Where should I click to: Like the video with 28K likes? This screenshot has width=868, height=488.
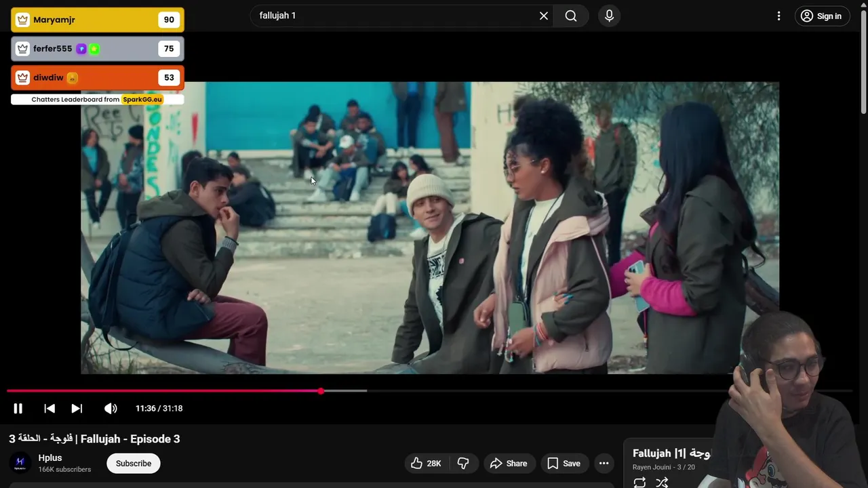[426, 464]
